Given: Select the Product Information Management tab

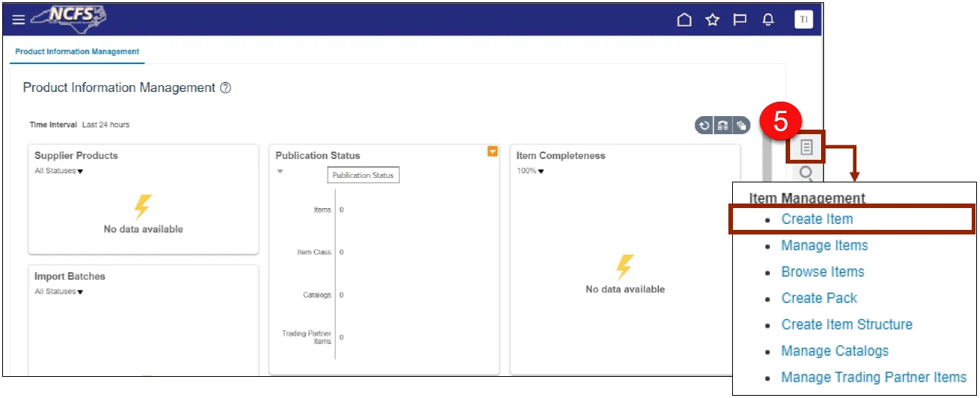Looking at the screenshot, I should [x=77, y=52].
